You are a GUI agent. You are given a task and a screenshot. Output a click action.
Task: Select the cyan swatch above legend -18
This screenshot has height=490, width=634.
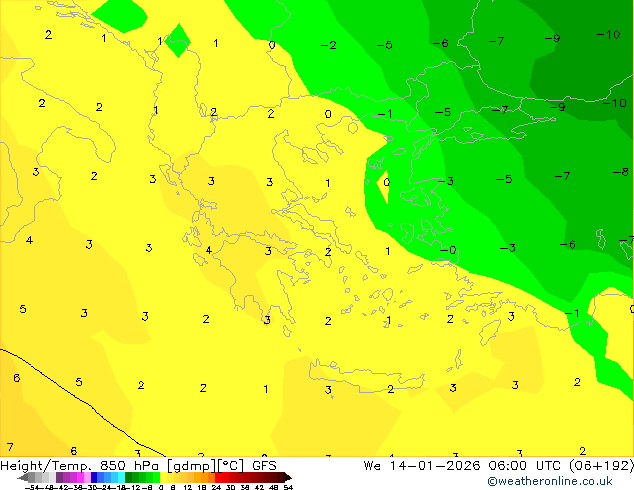122,477
